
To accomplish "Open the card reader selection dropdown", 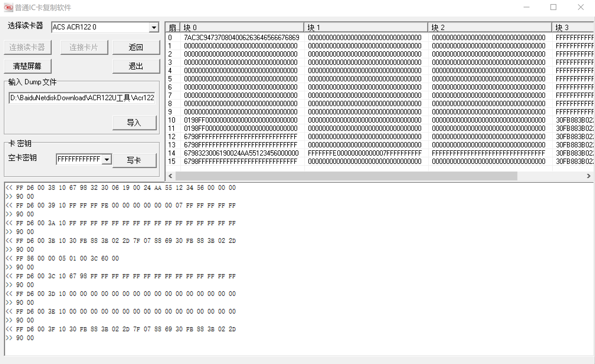I will [154, 27].
